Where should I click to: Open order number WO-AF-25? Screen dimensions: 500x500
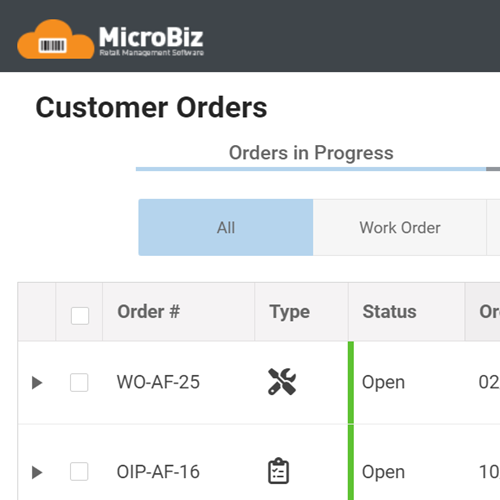(x=158, y=382)
